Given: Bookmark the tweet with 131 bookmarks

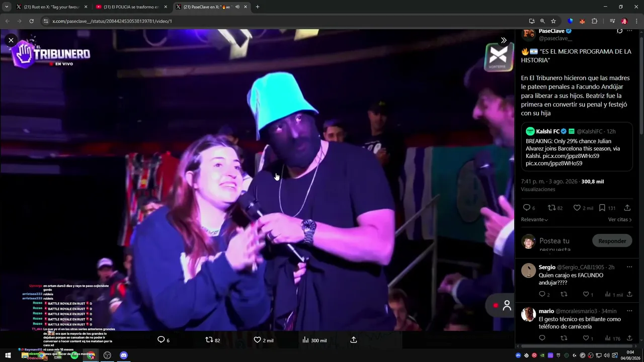Looking at the screenshot, I should (608, 208).
